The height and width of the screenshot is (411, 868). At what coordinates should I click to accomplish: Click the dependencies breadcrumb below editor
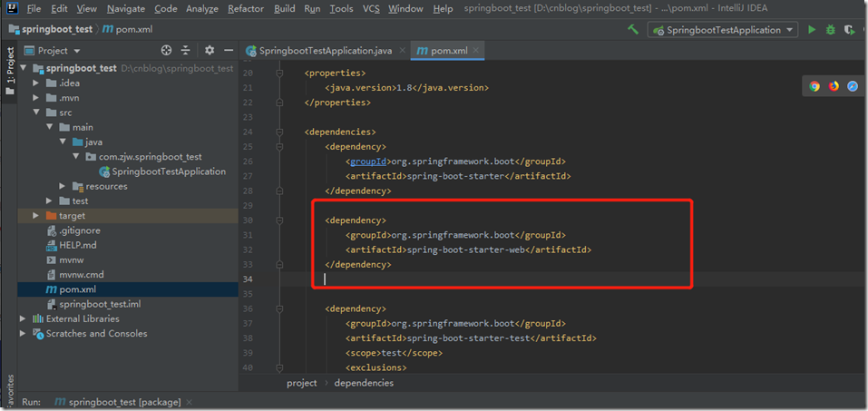click(x=365, y=383)
